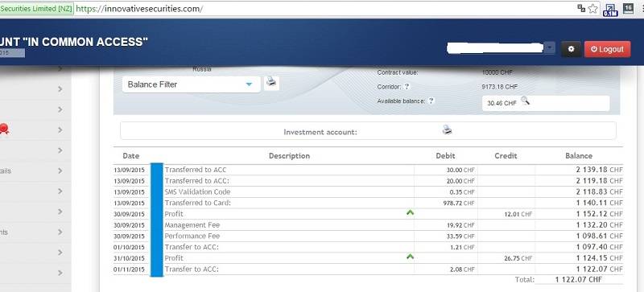Click the Securities Limited [NZ] certificate badge

pyautogui.click(x=36, y=9)
